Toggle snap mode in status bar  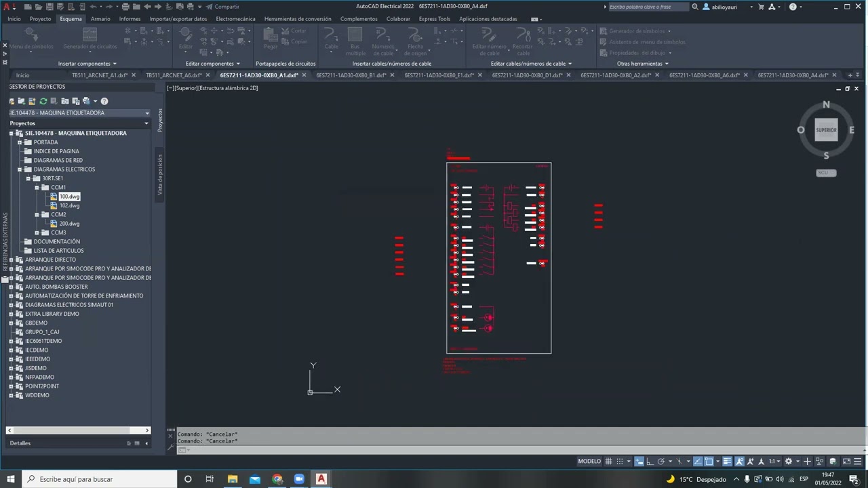coord(620,461)
